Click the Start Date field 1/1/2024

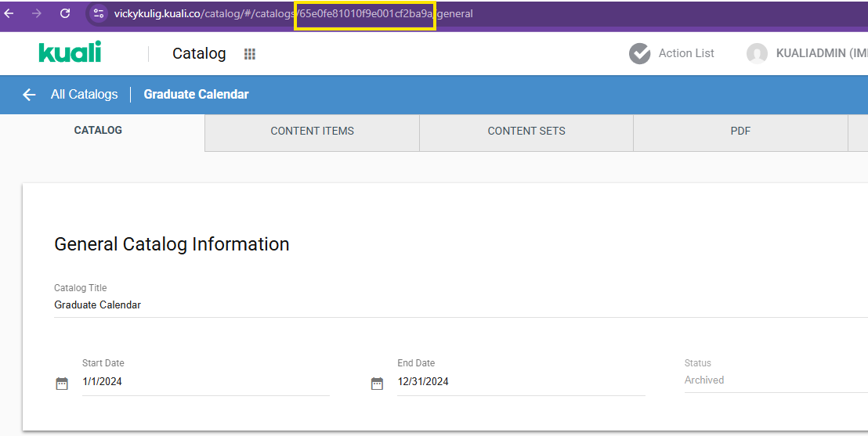[x=206, y=381]
